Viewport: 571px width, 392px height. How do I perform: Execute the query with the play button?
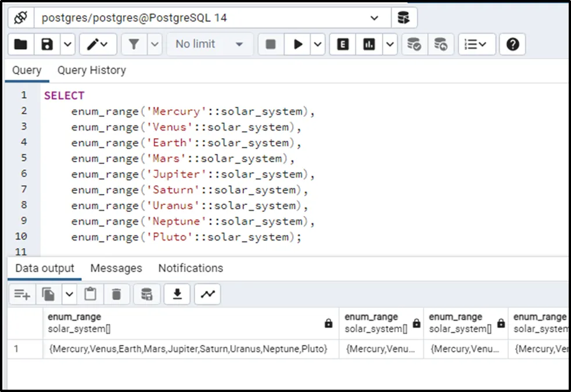point(298,44)
